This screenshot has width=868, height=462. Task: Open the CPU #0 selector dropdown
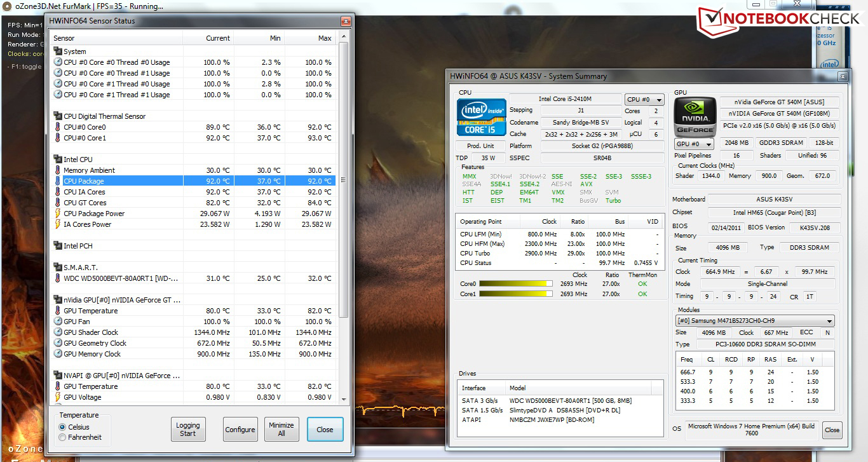tap(644, 100)
